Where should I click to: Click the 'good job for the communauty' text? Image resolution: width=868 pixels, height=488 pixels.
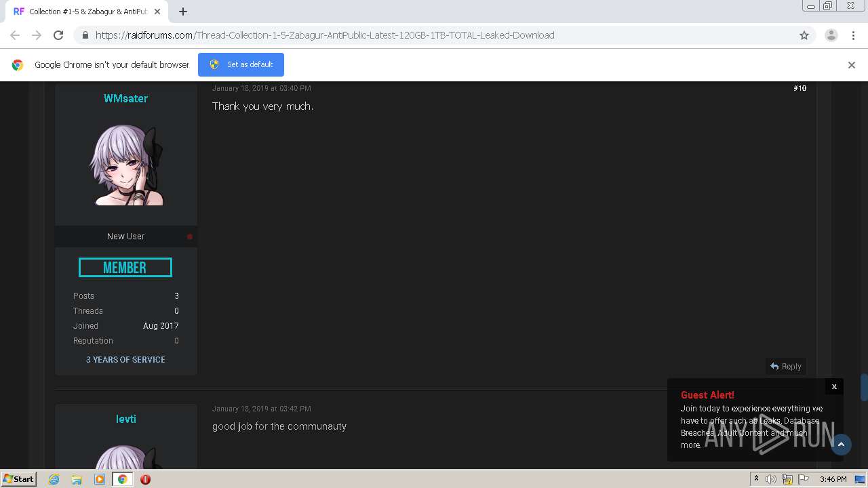tap(279, 426)
